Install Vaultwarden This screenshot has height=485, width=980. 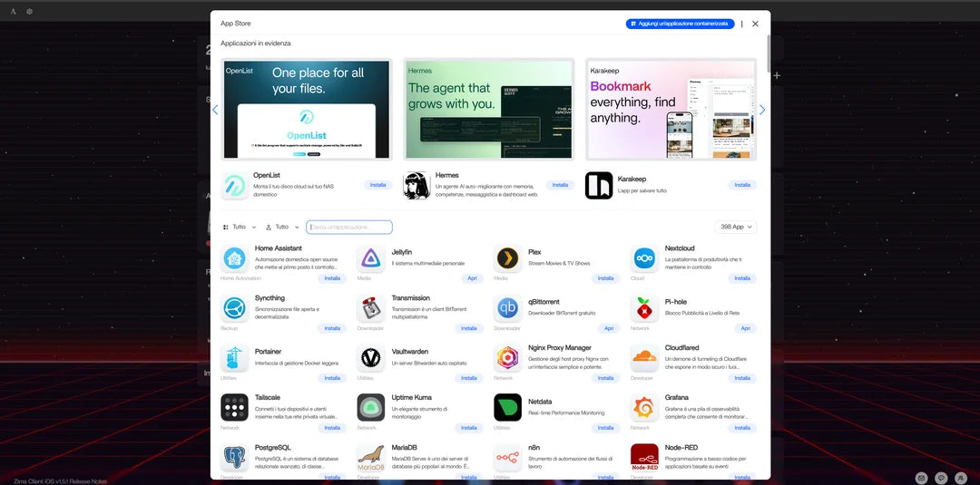(469, 378)
